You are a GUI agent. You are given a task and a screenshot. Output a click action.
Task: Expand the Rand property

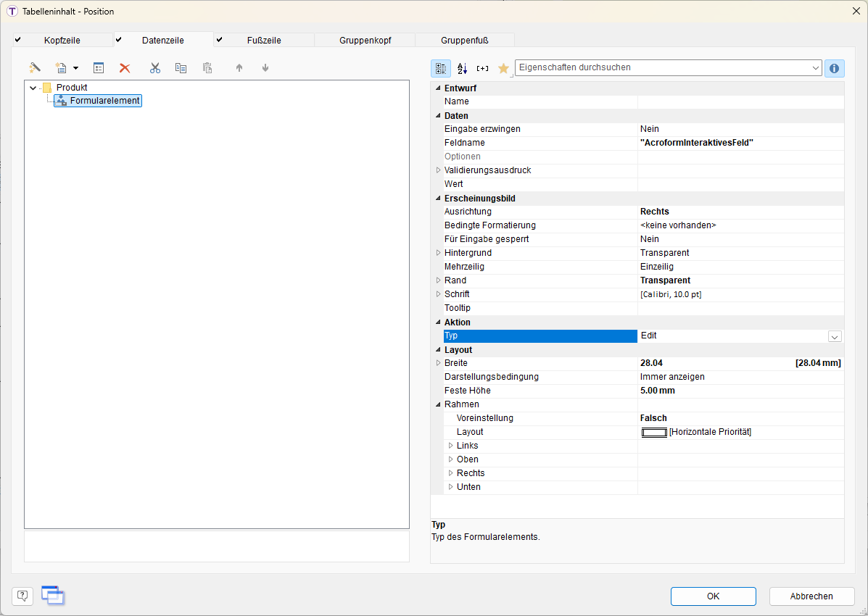tap(438, 280)
